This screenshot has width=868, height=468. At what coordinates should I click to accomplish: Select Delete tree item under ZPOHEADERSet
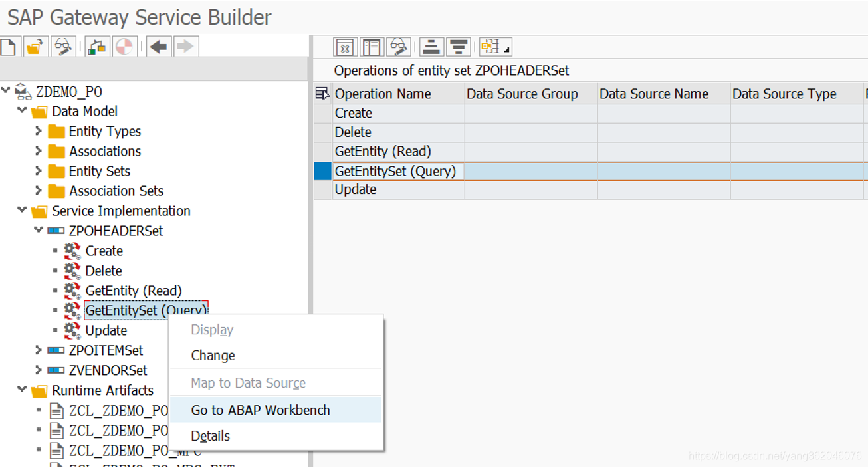click(104, 271)
